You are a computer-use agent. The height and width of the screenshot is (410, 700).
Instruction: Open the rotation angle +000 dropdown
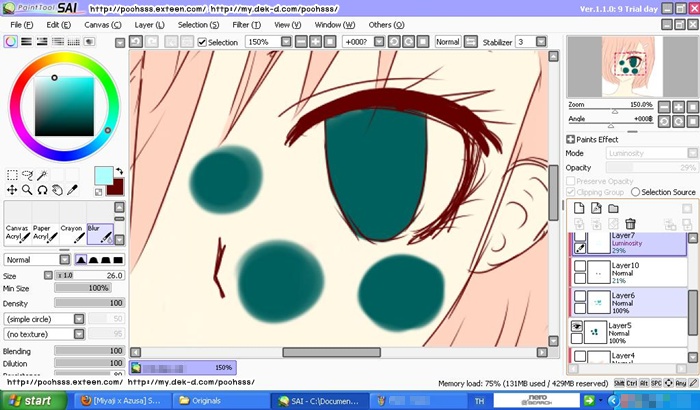(x=379, y=42)
